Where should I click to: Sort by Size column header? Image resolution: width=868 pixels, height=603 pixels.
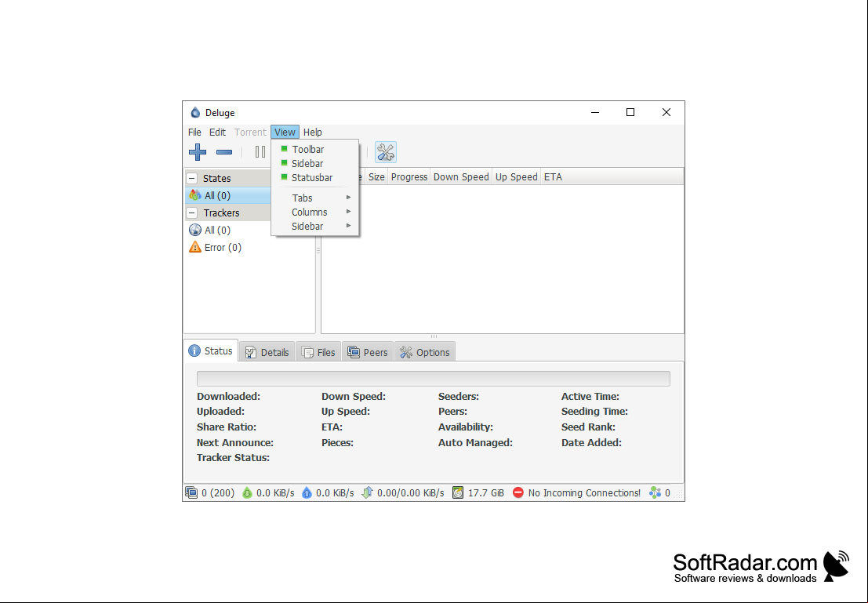[376, 176]
